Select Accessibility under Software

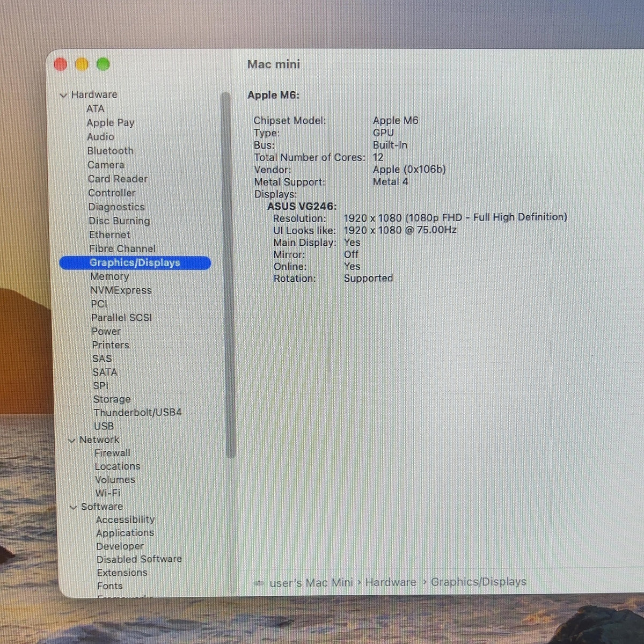click(125, 519)
